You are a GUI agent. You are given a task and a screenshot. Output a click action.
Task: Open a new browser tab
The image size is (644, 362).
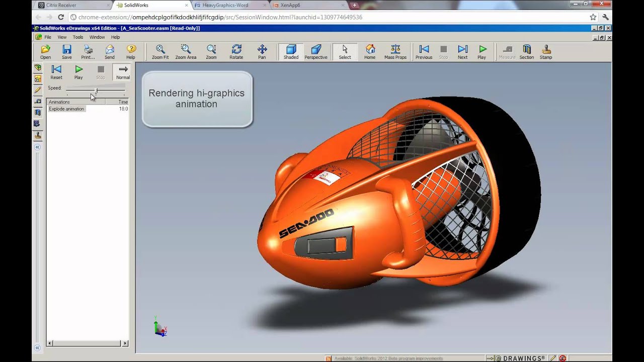coord(355,5)
